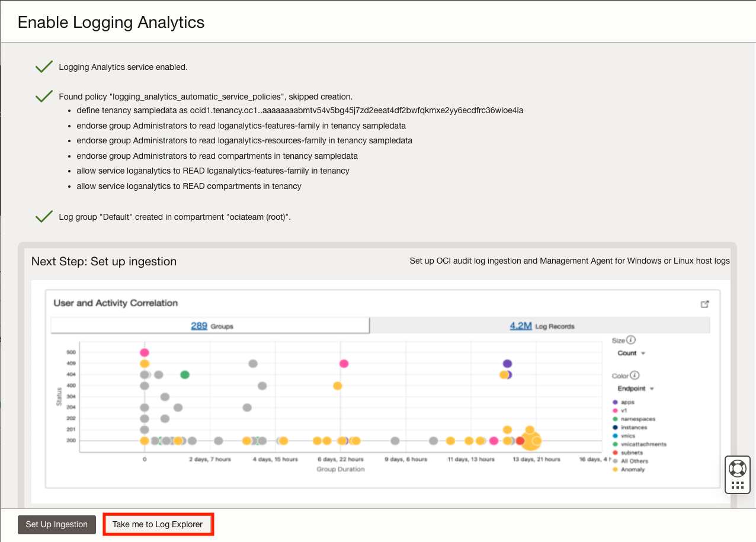
Task: Click the help life-preserver icon
Action: click(x=737, y=467)
